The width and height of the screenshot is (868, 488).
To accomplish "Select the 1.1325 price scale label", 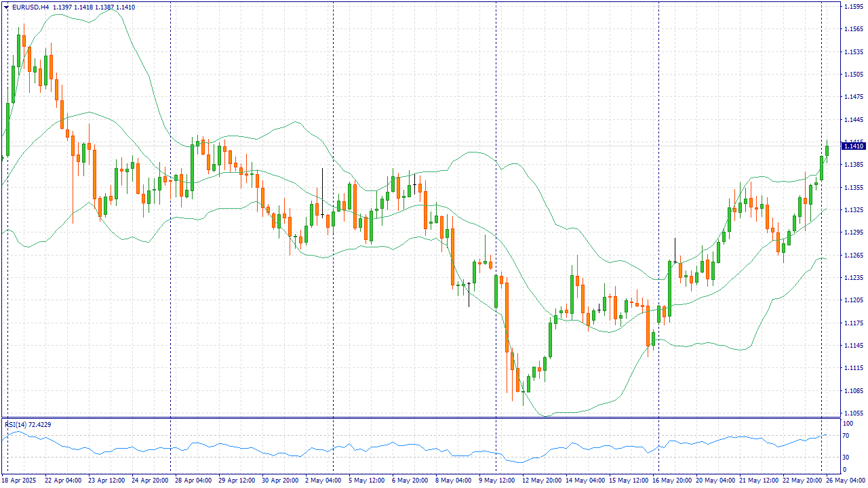I will pyautogui.click(x=853, y=210).
